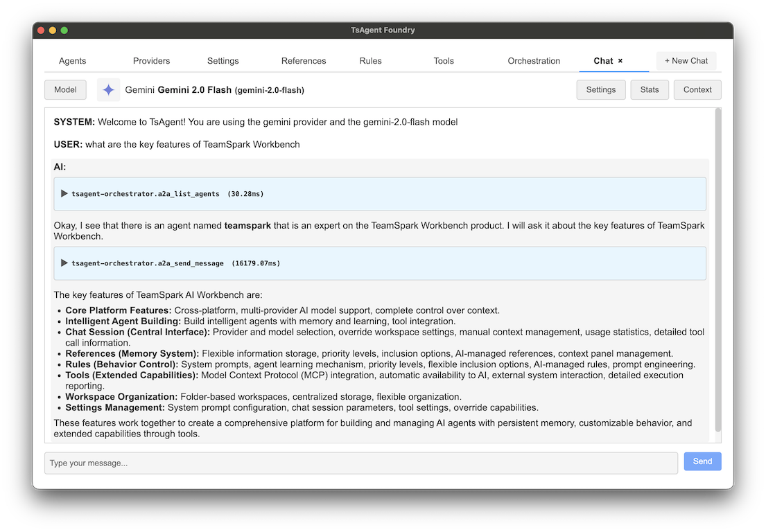Click the 'USER:' question about TeamSpark Workbench
766x532 pixels.
coord(177,145)
